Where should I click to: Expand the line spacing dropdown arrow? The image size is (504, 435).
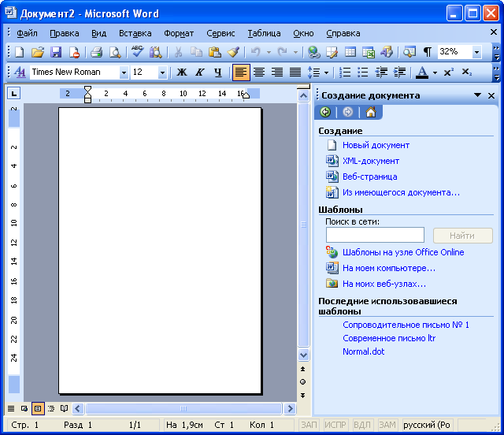(x=326, y=72)
